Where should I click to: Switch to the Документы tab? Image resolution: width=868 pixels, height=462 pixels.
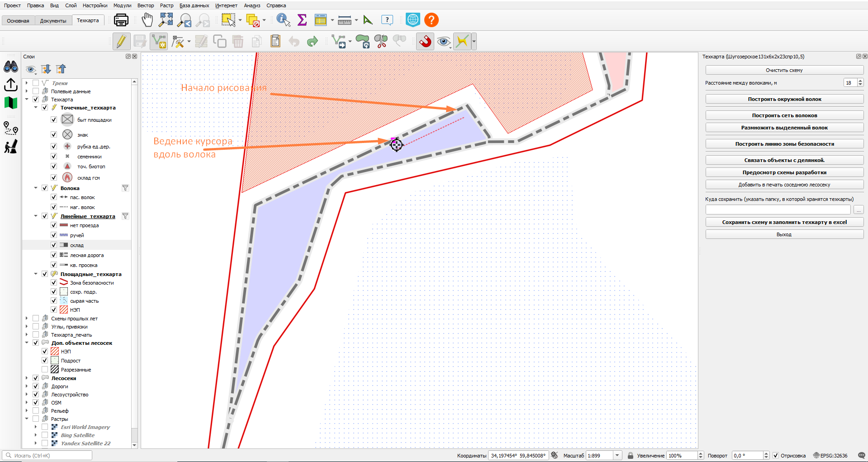[x=53, y=21]
